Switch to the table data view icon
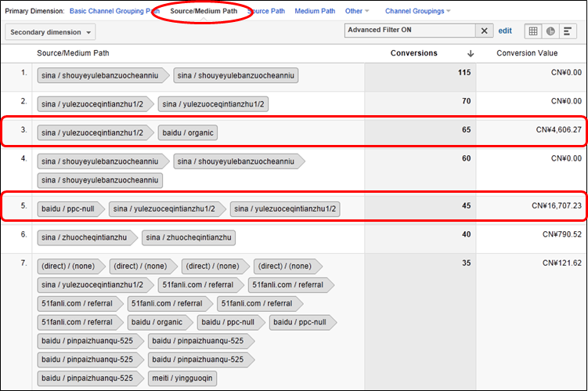 pyautogui.click(x=533, y=31)
